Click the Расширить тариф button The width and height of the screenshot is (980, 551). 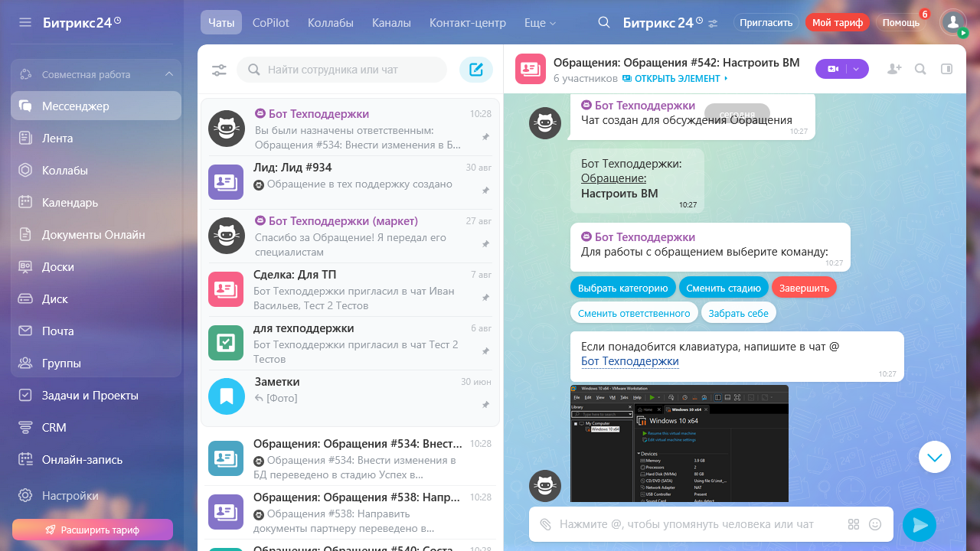click(93, 530)
